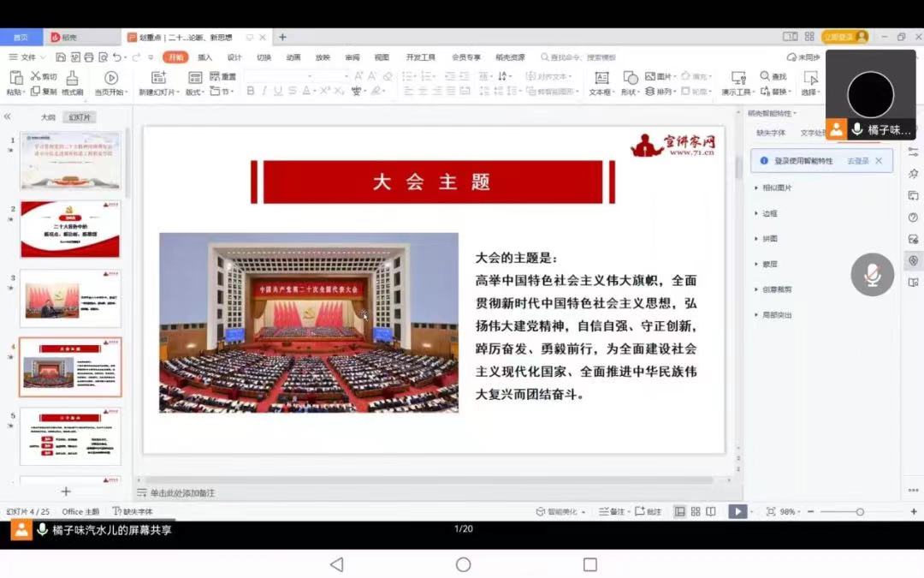
Task: Start slideshow from current slide (当页开始)
Action: point(110,79)
